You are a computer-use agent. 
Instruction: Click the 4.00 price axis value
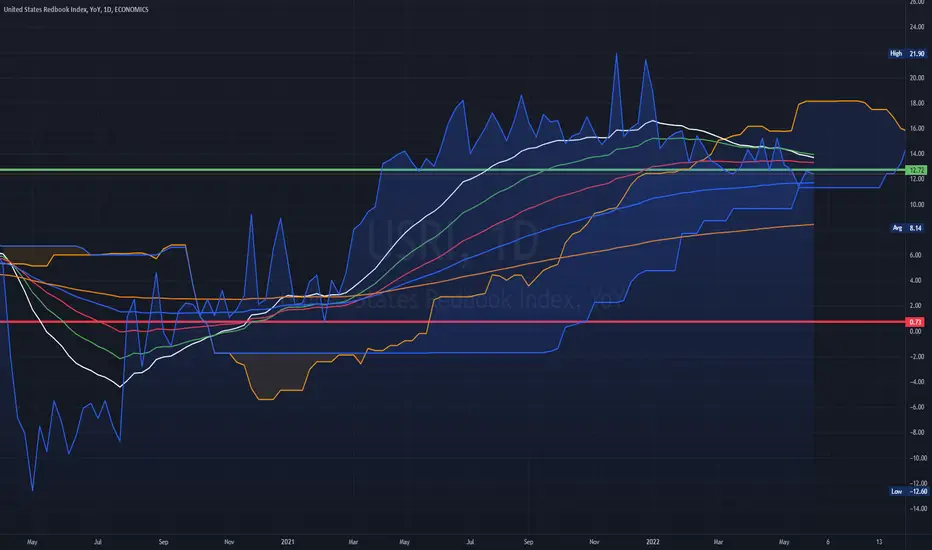pos(915,281)
